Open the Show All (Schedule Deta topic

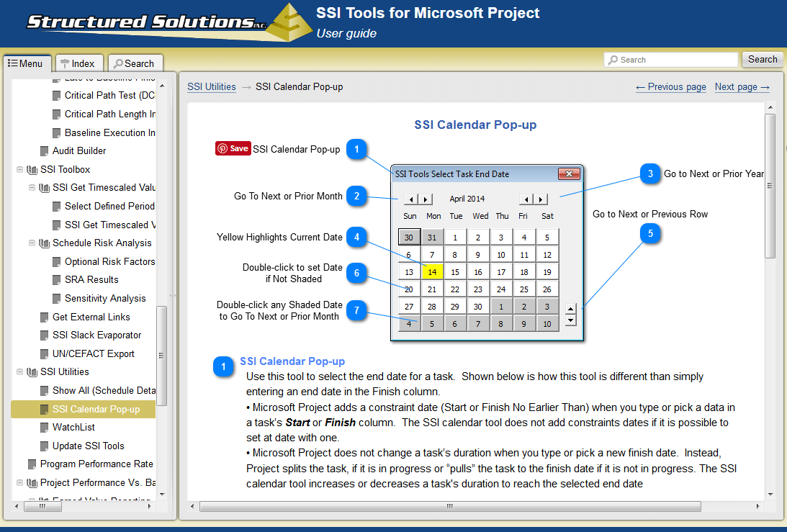(x=104, y=390)
